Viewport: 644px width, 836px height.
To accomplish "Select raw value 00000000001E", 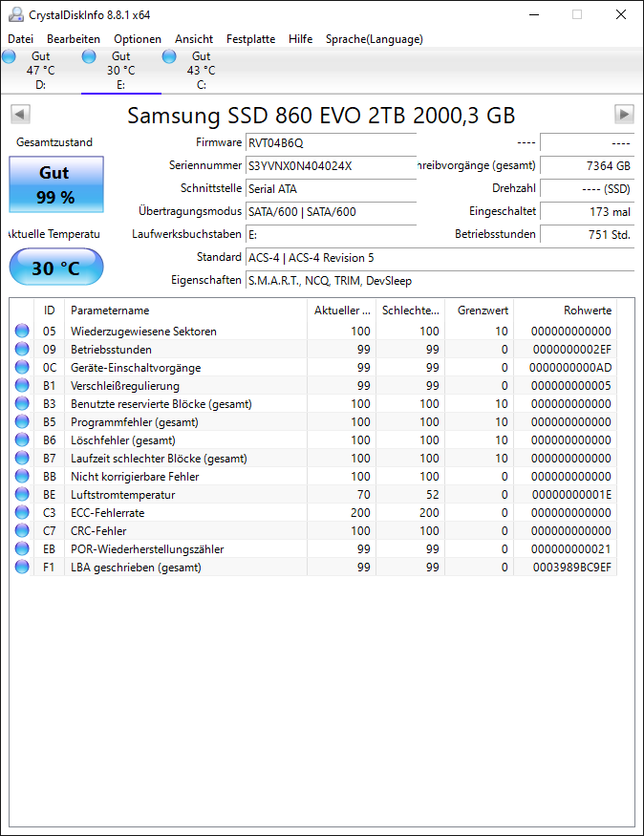I will tap(571, 495).
